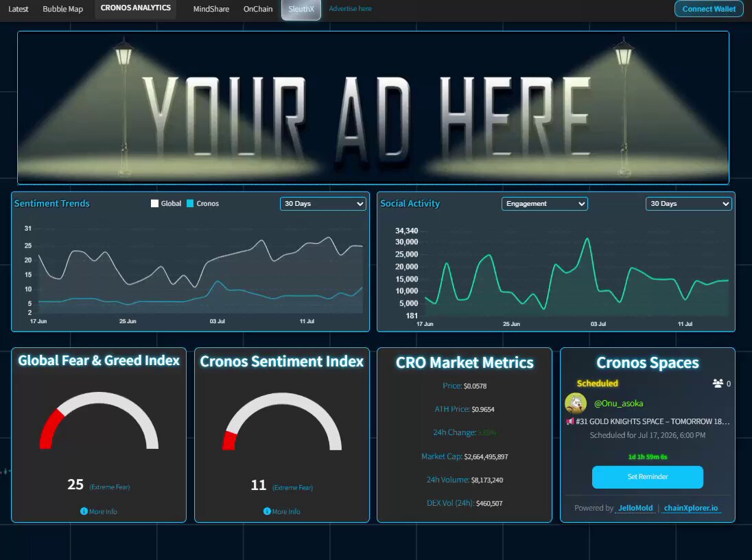Open the JelloMold link
752x560 pixels.
point(635,508)
